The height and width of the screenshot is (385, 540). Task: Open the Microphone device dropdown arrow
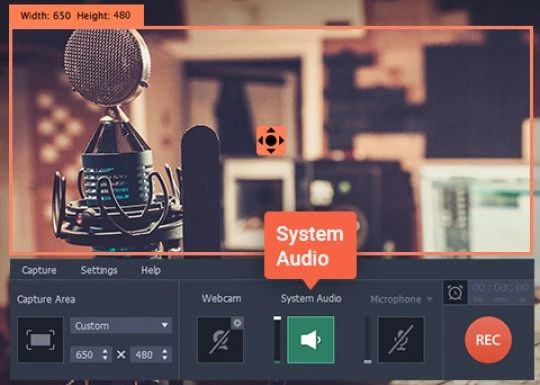(x=429, y=299)
